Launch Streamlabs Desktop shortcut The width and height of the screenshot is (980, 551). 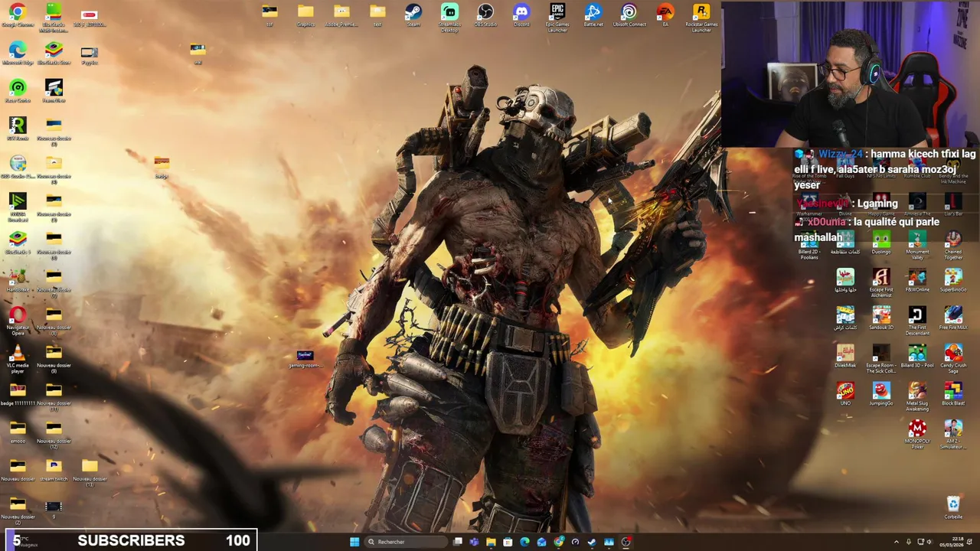point(449,17)
